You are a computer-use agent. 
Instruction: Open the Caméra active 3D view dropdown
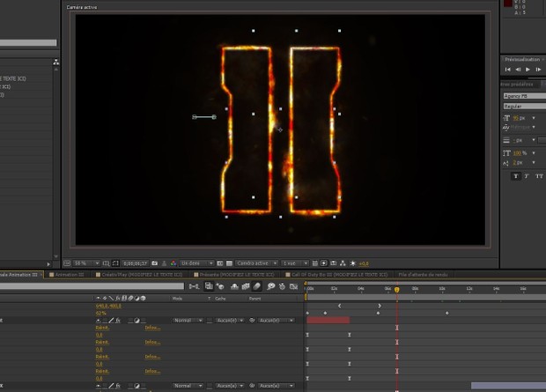click(x=256, y=263)
